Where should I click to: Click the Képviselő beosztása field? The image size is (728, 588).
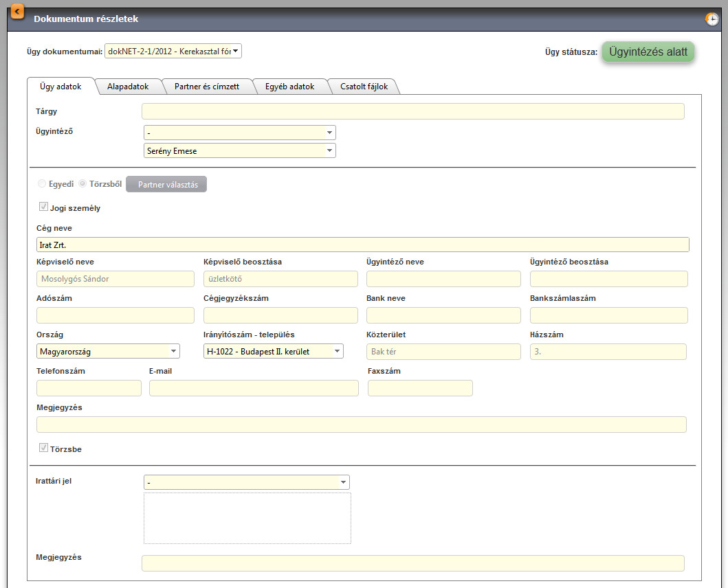pyautogui.click(x=280, y=279)
